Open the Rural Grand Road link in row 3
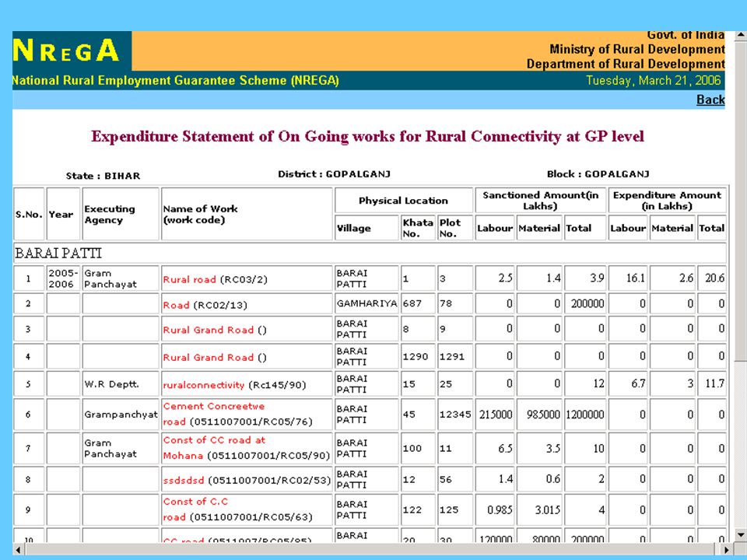The width and height of the screenshot is (747, 560). coord(209,330)
